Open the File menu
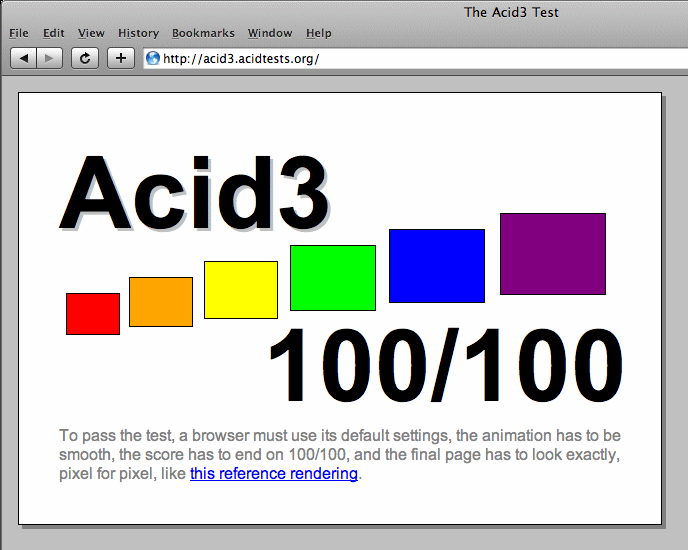Screen dimensions: 688x550 pos(19,33)
